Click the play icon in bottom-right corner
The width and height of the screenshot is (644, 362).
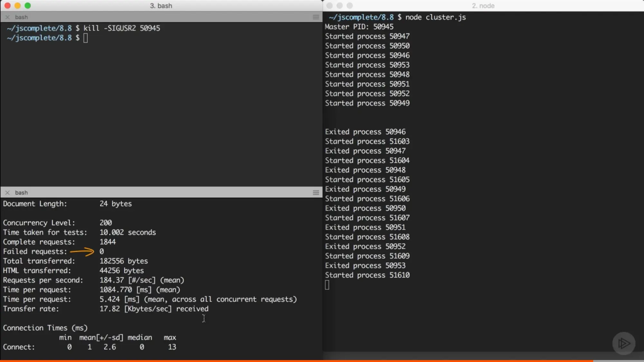(624, 343)
